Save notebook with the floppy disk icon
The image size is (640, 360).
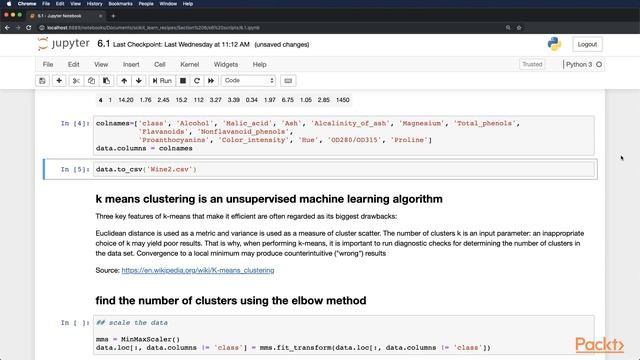tap(42, 81)
